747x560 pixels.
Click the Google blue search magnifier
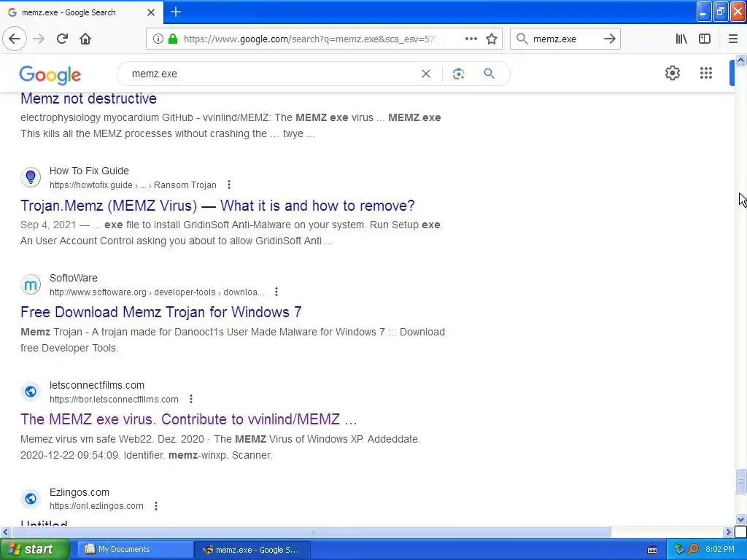click(489, 74)
